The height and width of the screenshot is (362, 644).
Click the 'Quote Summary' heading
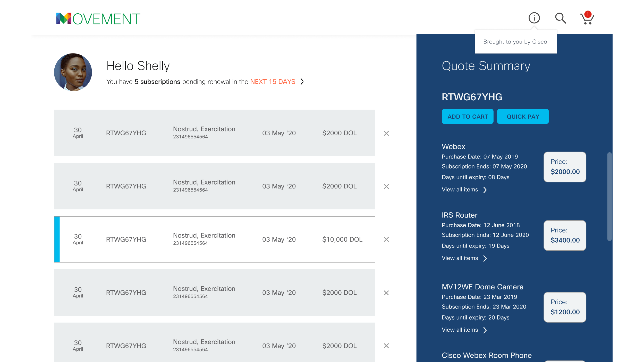point(486,66)
